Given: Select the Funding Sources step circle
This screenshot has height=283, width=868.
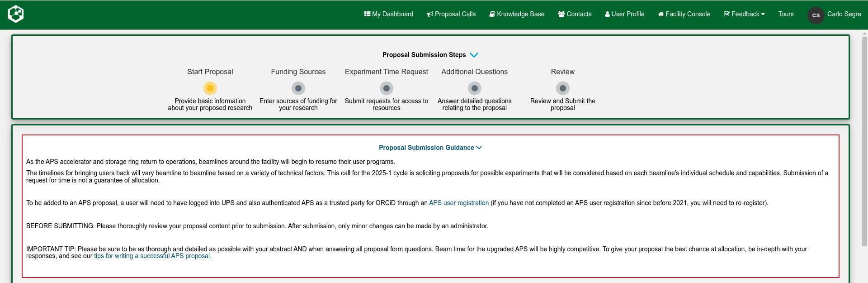Looking at the screenshot, I should pyautogui.click(x=298, y=88).
